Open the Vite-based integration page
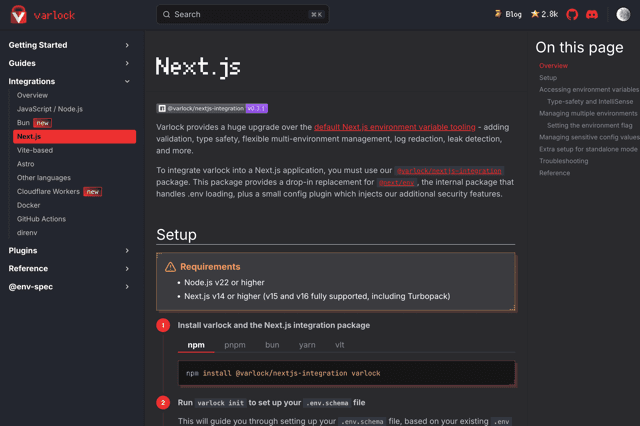640x426 pixels. coord(35,150)
